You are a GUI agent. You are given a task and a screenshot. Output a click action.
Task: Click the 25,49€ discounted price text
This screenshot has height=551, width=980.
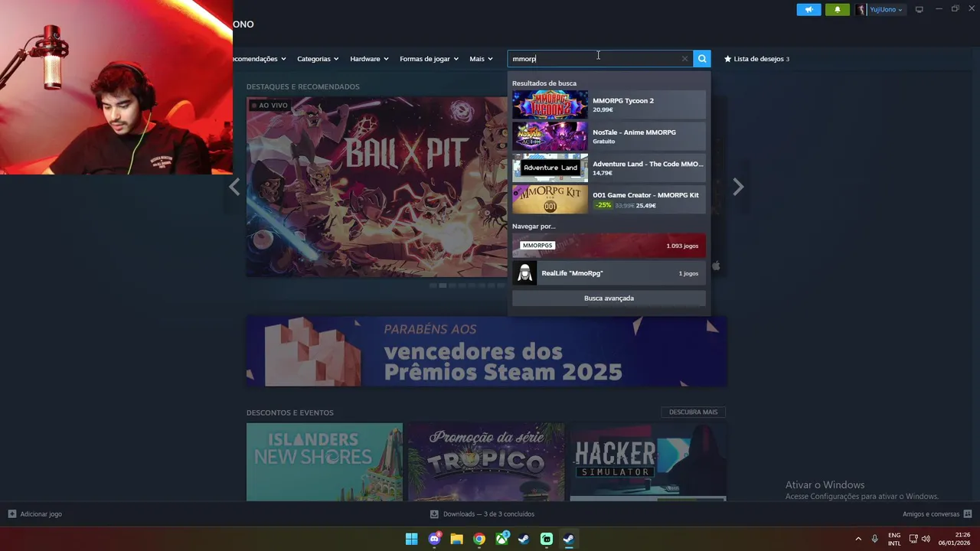point(645,205)
